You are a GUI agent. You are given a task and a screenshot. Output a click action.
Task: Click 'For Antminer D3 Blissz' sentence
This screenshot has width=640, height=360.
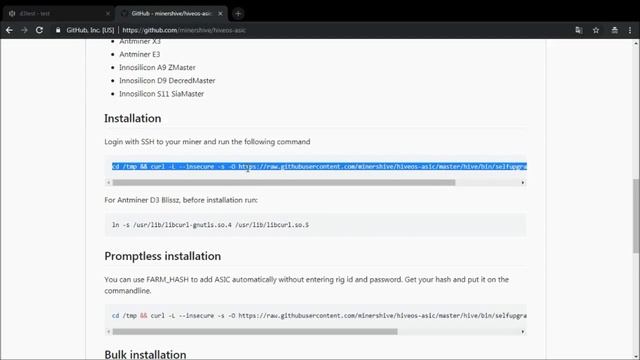(181, 200)
